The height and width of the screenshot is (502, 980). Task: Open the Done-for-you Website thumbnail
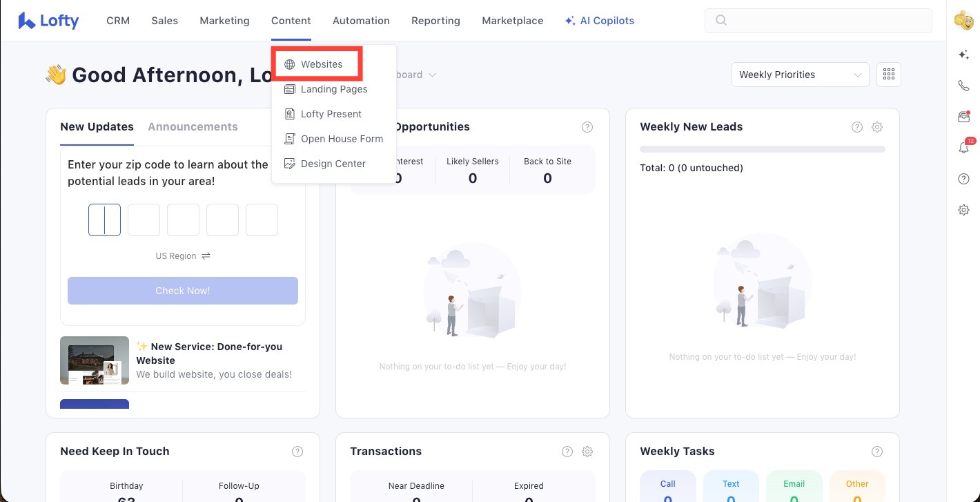pyautogui.click(x=95, y=360)
